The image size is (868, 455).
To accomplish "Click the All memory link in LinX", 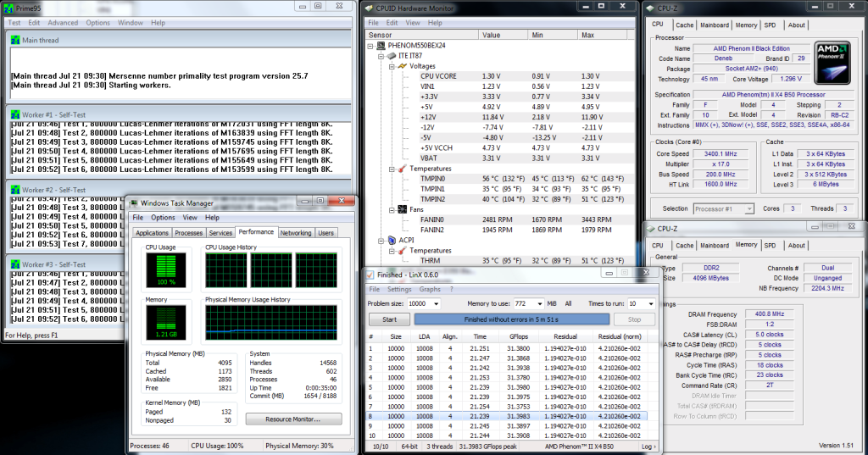I will pyautogui.click(x=568, y=304).
